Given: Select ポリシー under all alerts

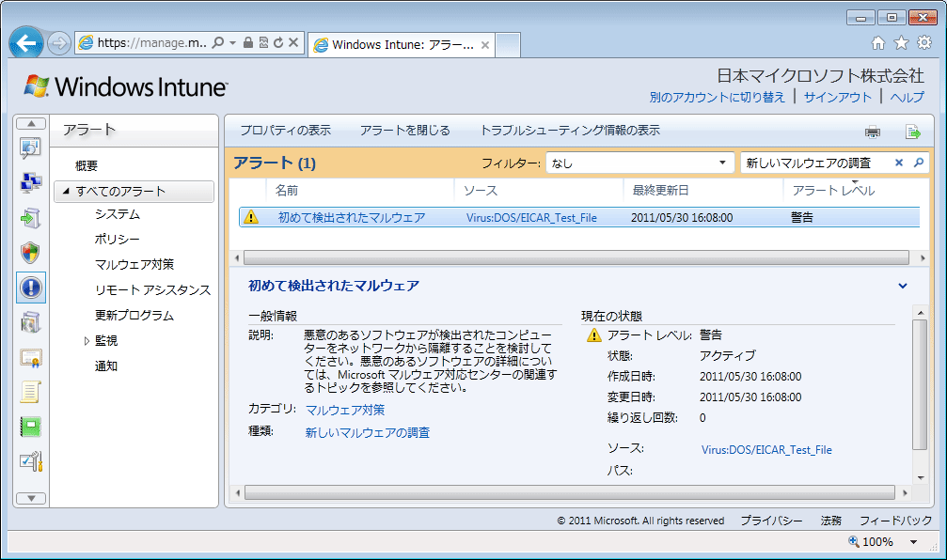Looking at the screenshot, I should pos(118,240).
